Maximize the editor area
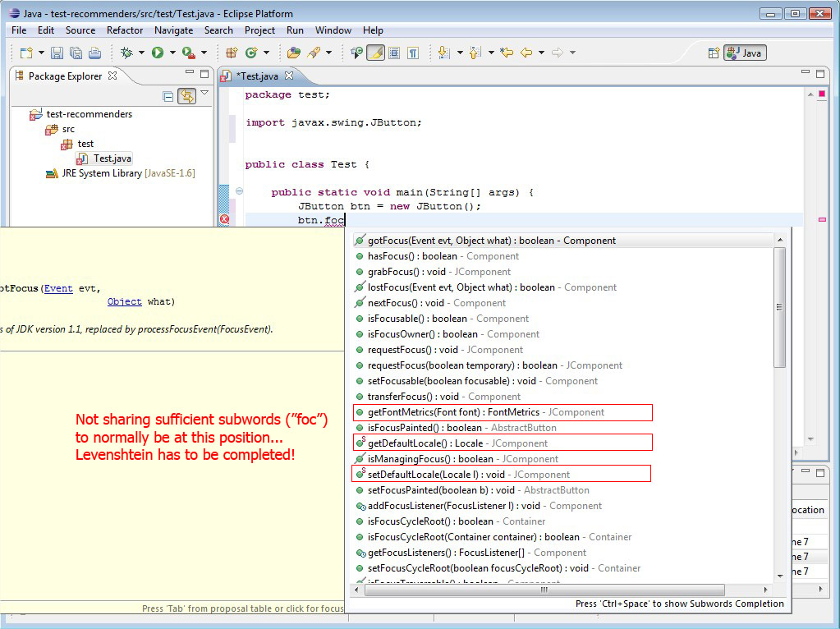This screenshot has width=840, height=629. point(820,73)
